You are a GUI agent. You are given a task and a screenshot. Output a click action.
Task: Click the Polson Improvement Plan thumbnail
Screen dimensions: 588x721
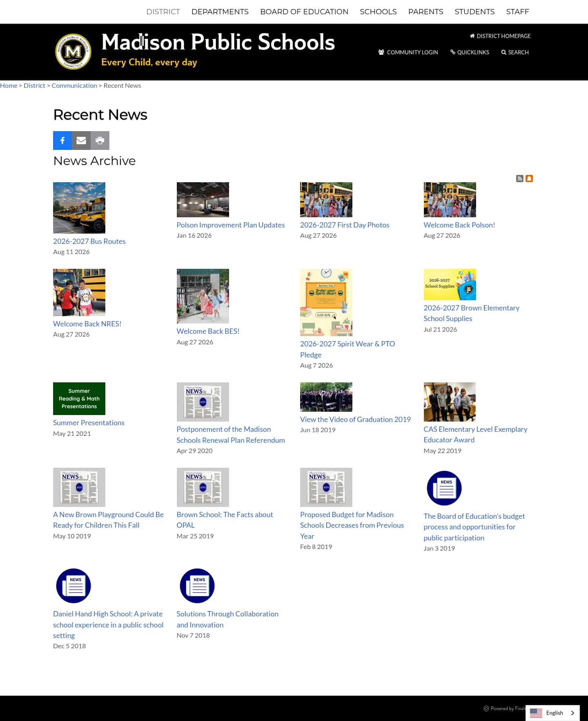pos(203,200)
